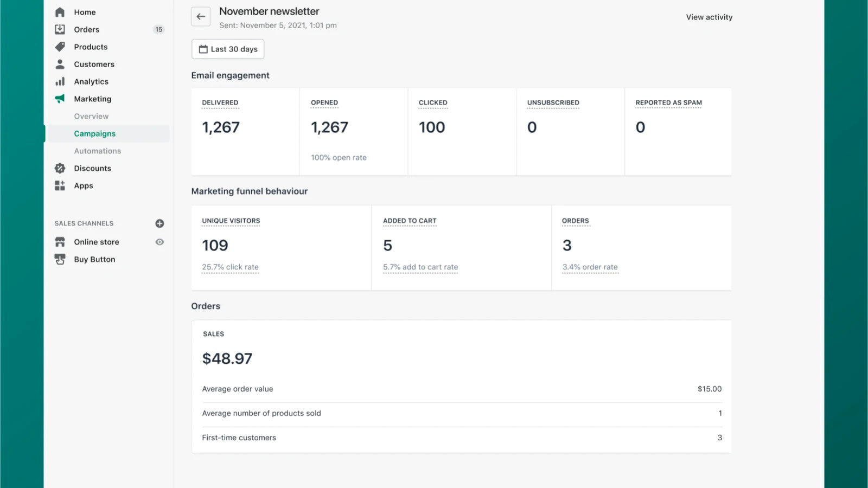The image size is (868, 488).
Task: Click the Home icon in the sidebar
Action: pos(60,11)
